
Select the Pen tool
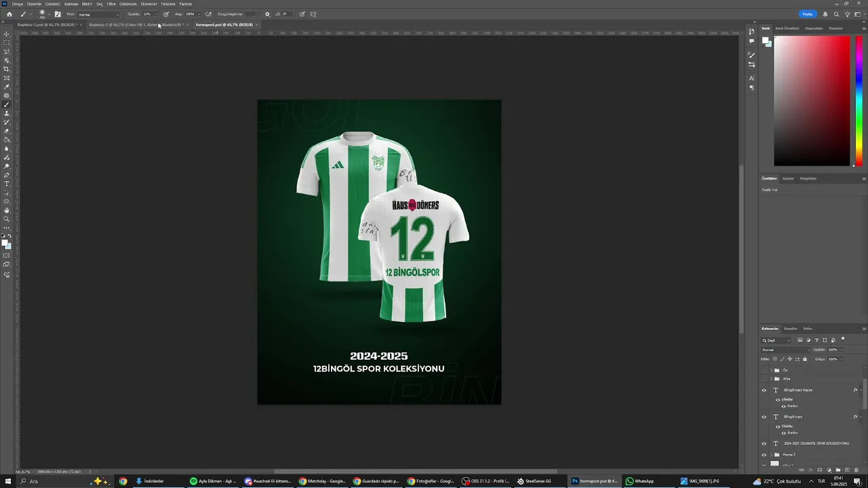point(7,174)
